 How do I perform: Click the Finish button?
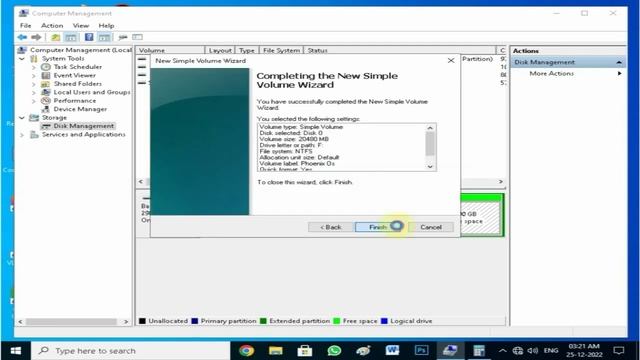[x=379, y=227]
